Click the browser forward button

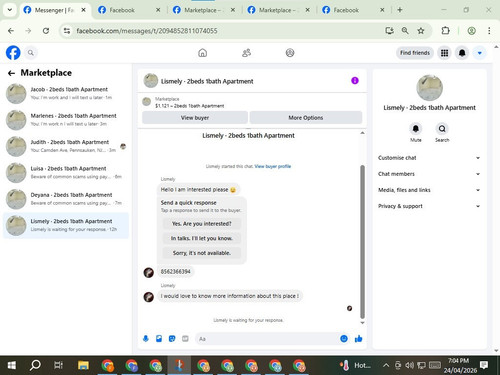[28, 31]
